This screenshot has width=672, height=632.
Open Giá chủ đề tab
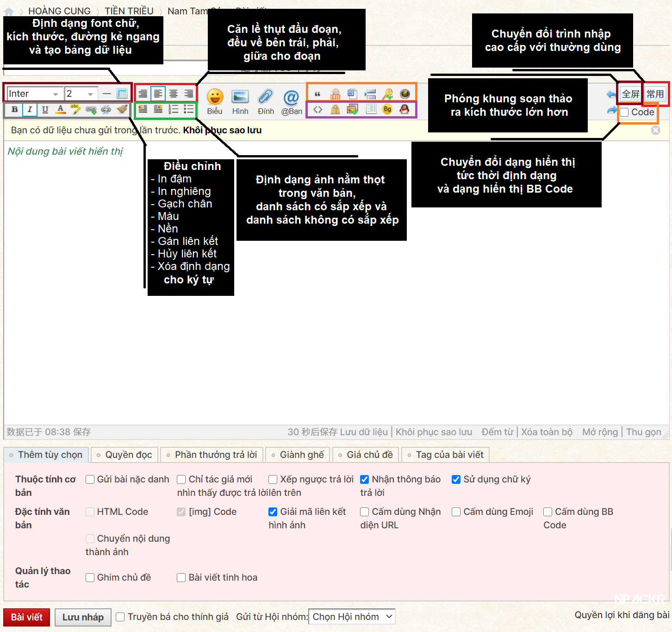coord(366,455)
